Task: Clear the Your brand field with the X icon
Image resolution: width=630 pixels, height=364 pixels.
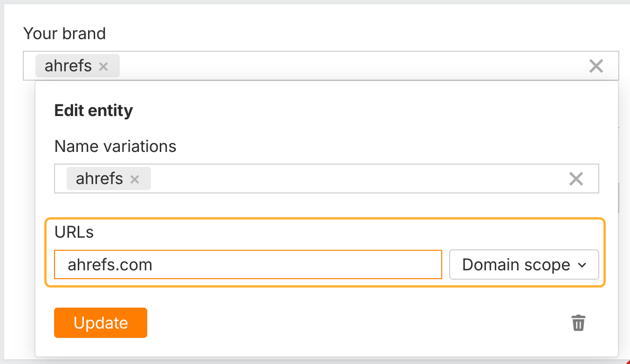Action: (596, 66)
